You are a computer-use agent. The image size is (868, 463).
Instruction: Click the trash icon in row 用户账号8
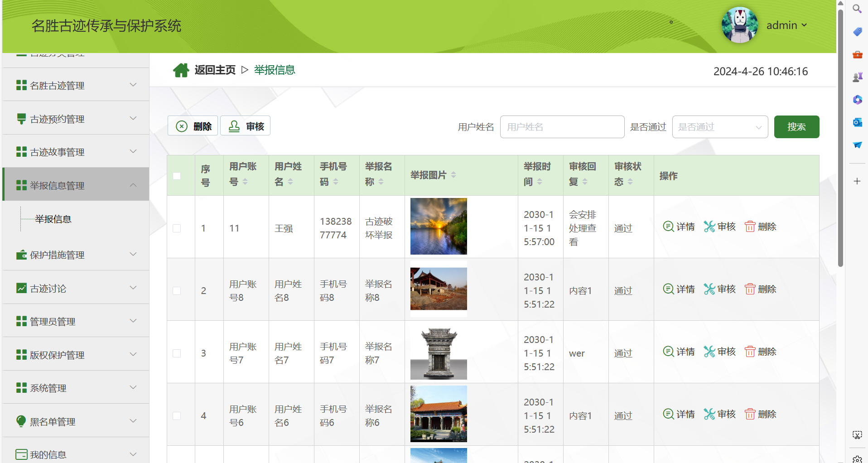tap(750, 289)
